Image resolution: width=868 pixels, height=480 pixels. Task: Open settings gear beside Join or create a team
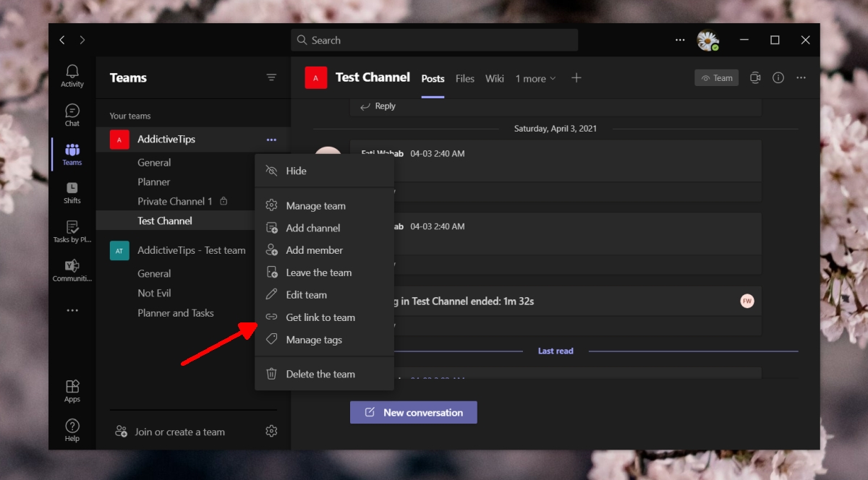(271, 430)
